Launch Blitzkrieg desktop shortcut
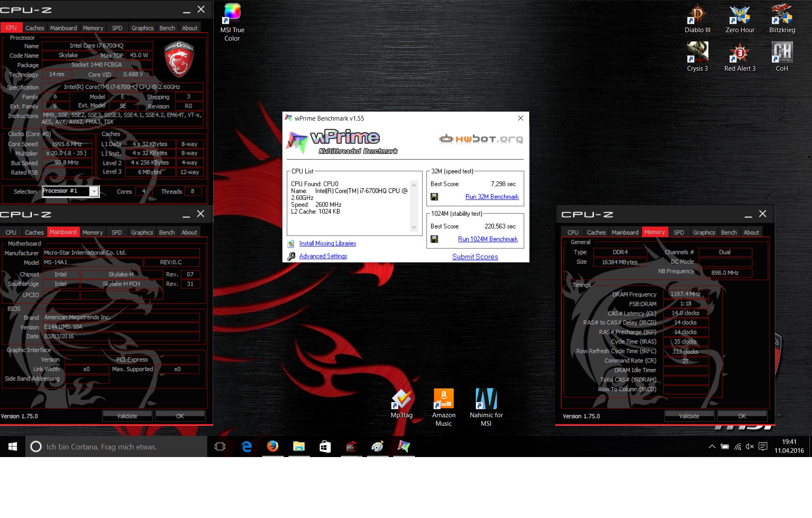 pos(782,19)
